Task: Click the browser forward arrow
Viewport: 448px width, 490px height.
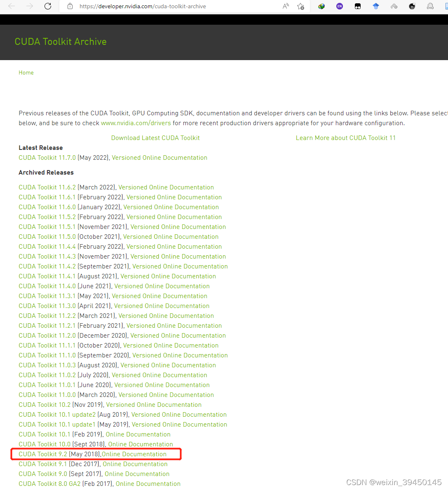Action: tap(30, 6)
